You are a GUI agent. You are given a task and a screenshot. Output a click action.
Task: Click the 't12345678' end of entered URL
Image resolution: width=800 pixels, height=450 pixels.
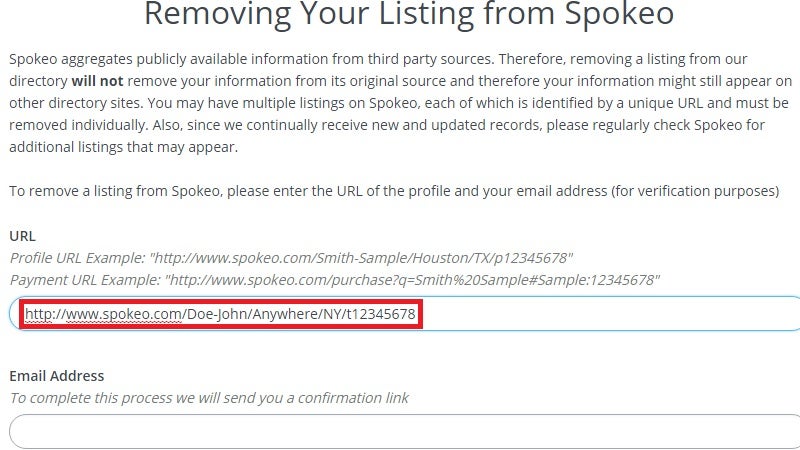(x=381, y=314)
